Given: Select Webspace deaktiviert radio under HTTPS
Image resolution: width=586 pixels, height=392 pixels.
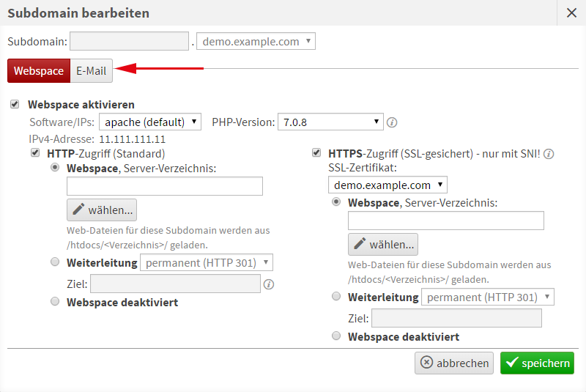Looking at the screenshot, I should pyautogui.click(x=337, y=336).
